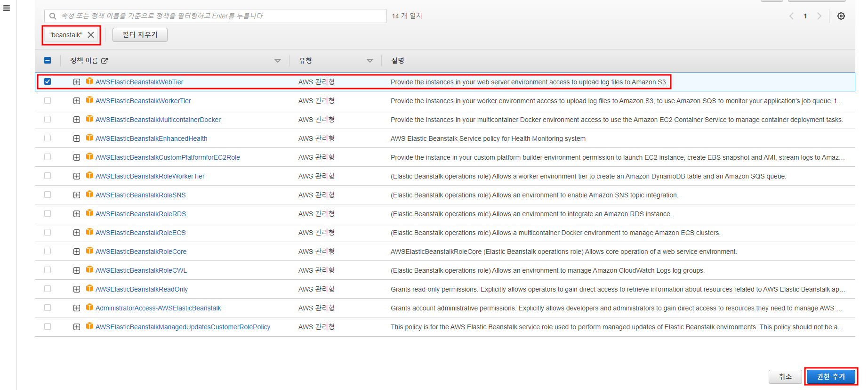The width and height of the screenshot is (868, 390).
Task: Click the AWSElasticBeanstalkRoleCore policy cube icon
Action: [x=89, y=251]
